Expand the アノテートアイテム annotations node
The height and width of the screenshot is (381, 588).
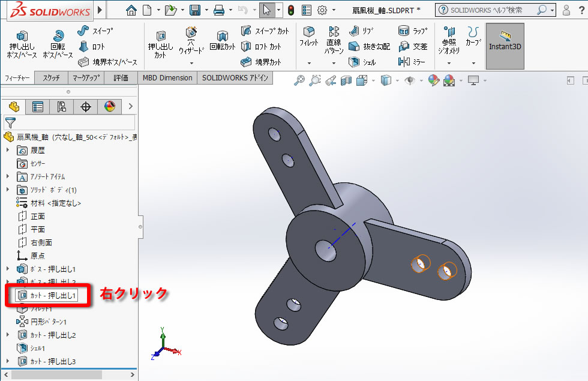coord(7,176)
